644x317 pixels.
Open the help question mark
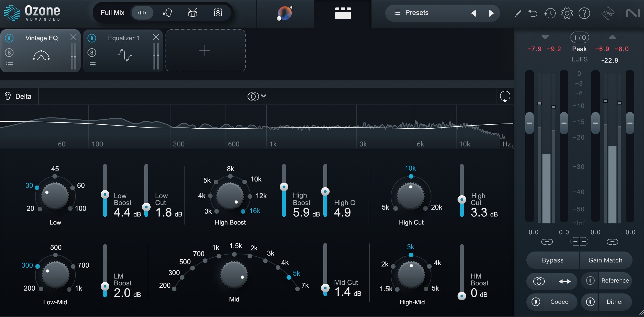click(x=584, y=13)
